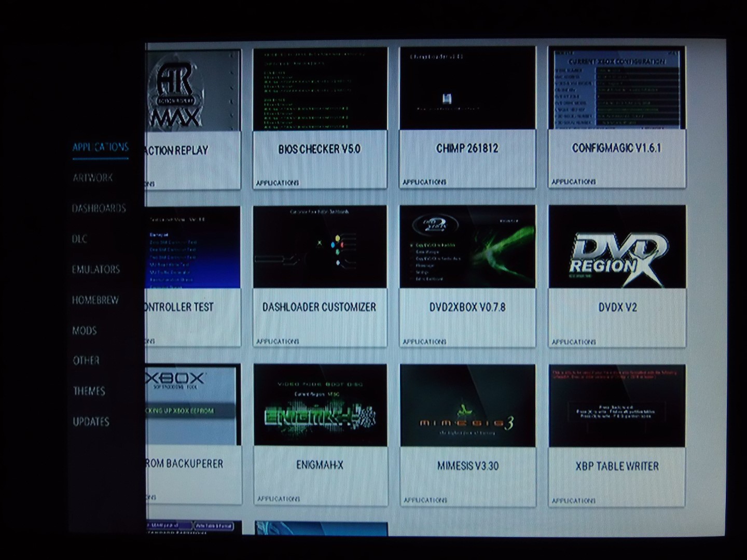Click the CONTROLLER TEST title

point(180,307)
